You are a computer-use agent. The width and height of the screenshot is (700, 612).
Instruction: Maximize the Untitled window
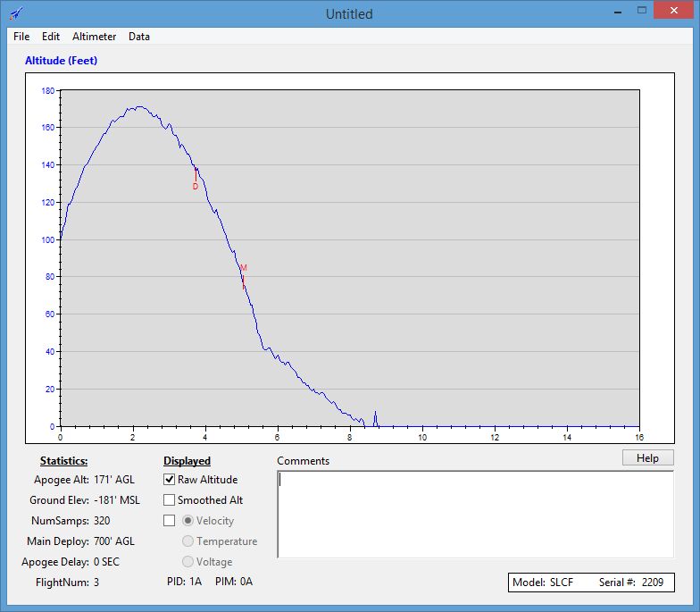(x=643, y=11)
